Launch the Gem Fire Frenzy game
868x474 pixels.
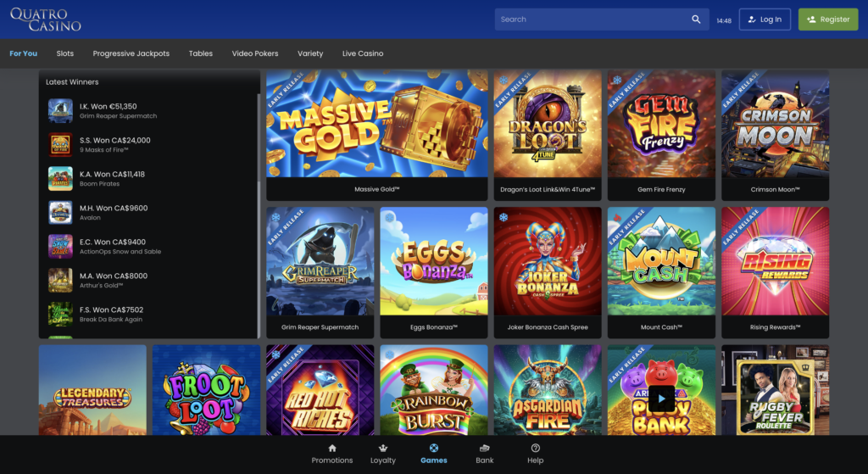click(x=661, y=135)
